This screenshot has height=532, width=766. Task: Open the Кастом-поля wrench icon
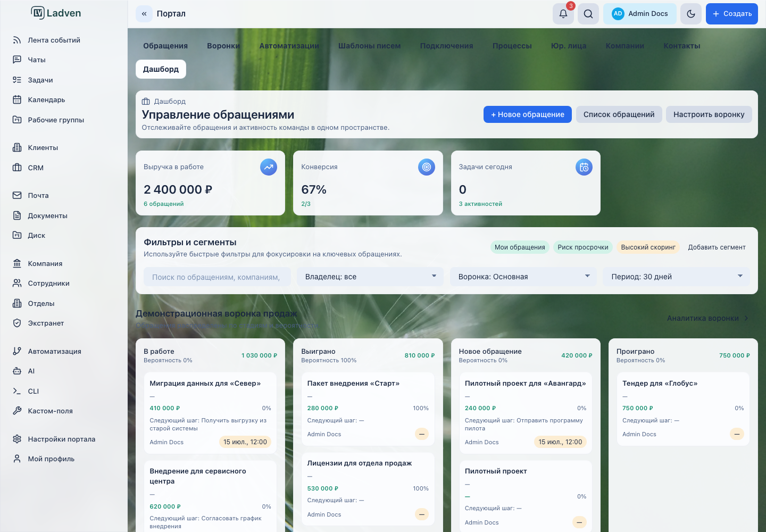point(17,411)
